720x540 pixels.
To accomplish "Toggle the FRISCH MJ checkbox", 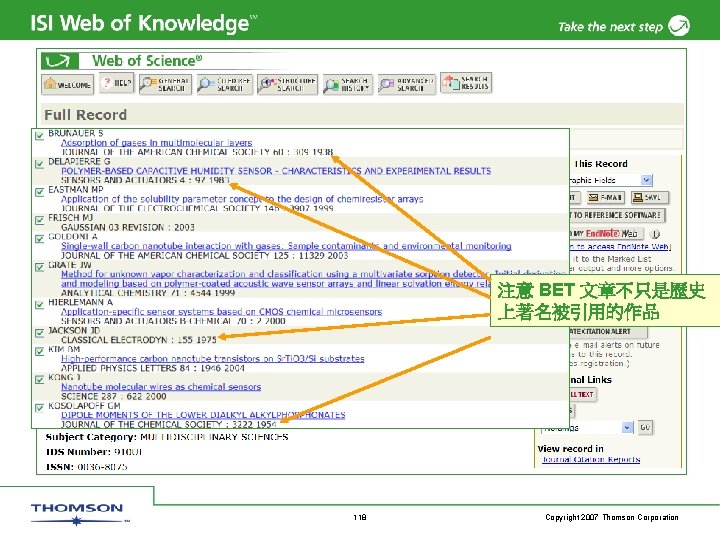I will tap(40, 220).
